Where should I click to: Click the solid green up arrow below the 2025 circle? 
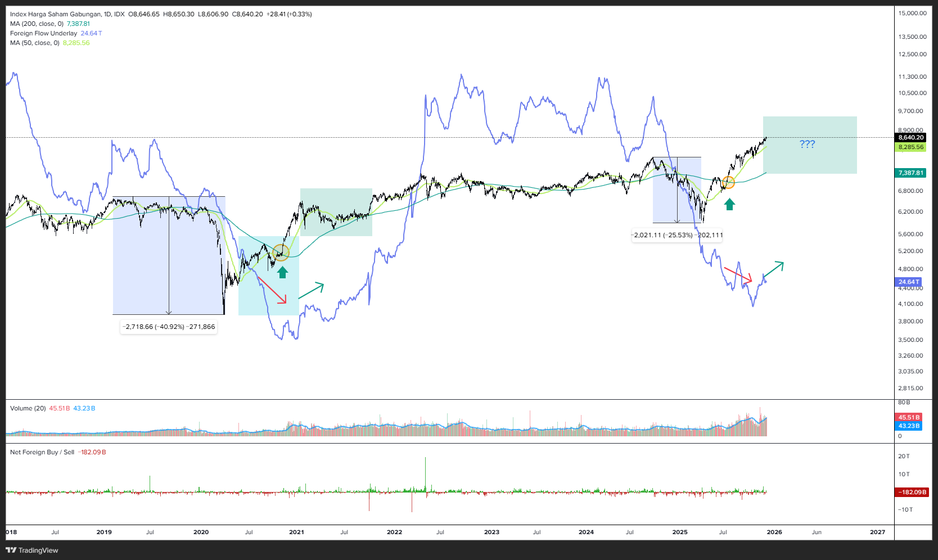[729, 205]
